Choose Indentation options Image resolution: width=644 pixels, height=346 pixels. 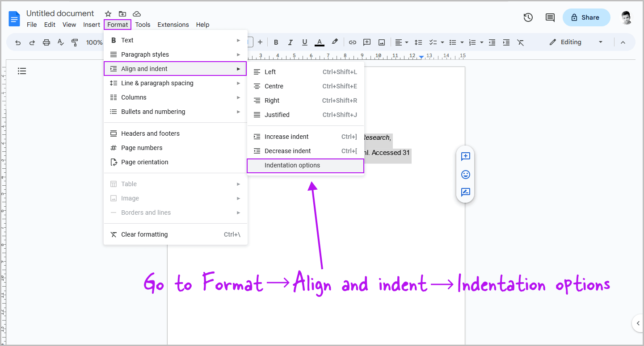pos(292,165)
